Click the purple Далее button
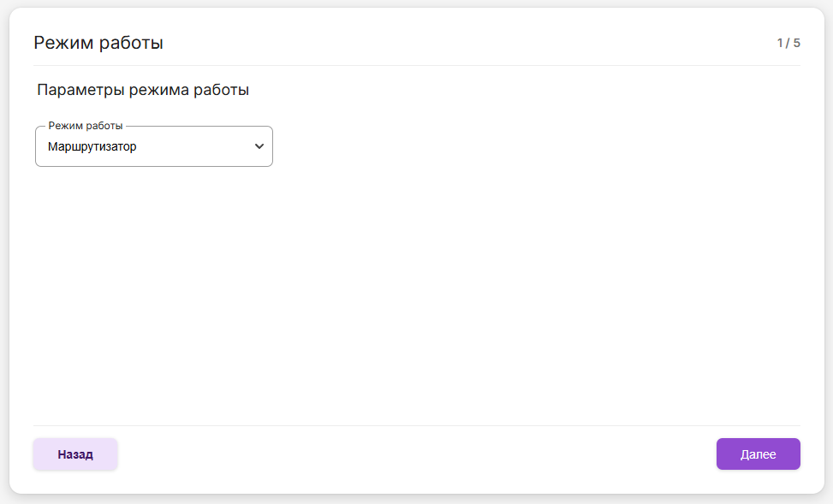The height and width of the screenshot is (504, 833). pyautogui.click(x=758, y=454)
